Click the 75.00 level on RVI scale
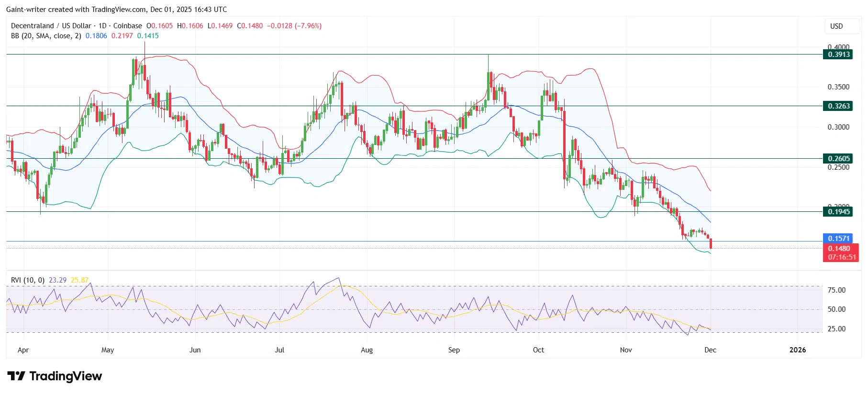 [x=836, y=290]
